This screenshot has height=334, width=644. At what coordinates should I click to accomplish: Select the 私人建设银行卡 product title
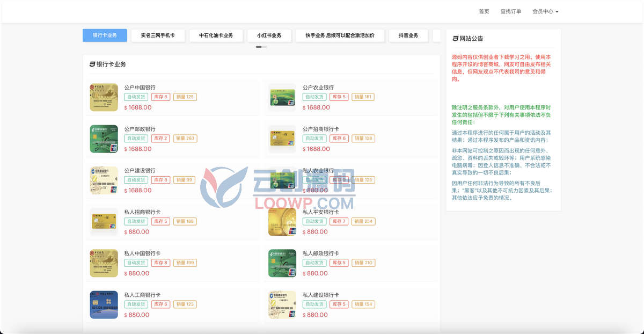coord(321,295)
